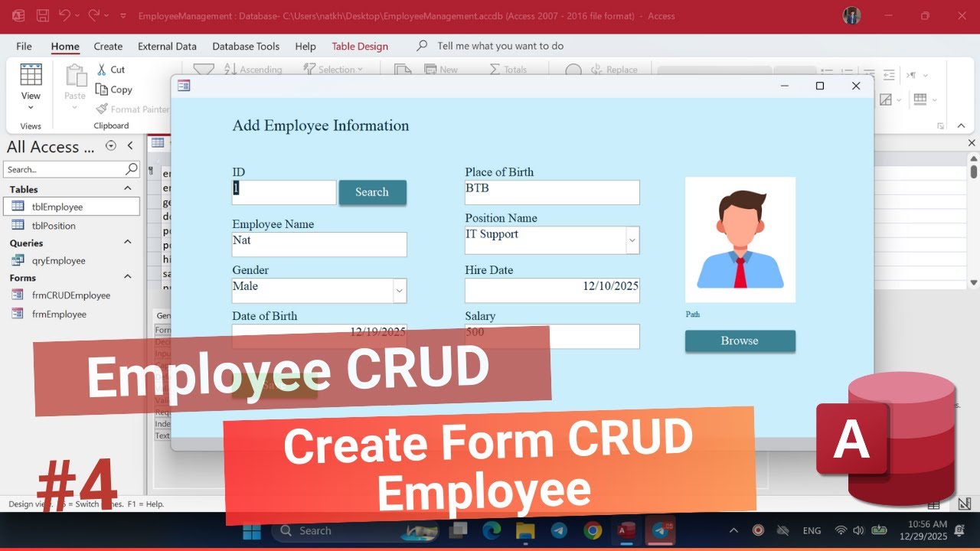Viewport: 980px width, 551px height.
Task: Click the Undo arrow in title bar
Action: pyautogui.click(x=65, y=15)
